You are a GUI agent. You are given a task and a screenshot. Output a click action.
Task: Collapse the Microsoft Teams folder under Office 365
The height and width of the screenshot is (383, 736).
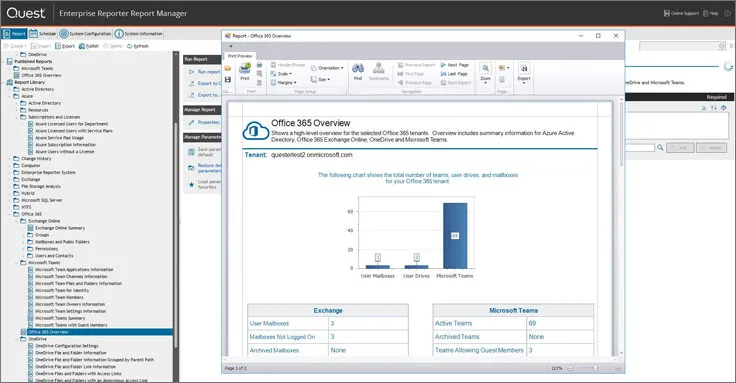click(17, 263)
